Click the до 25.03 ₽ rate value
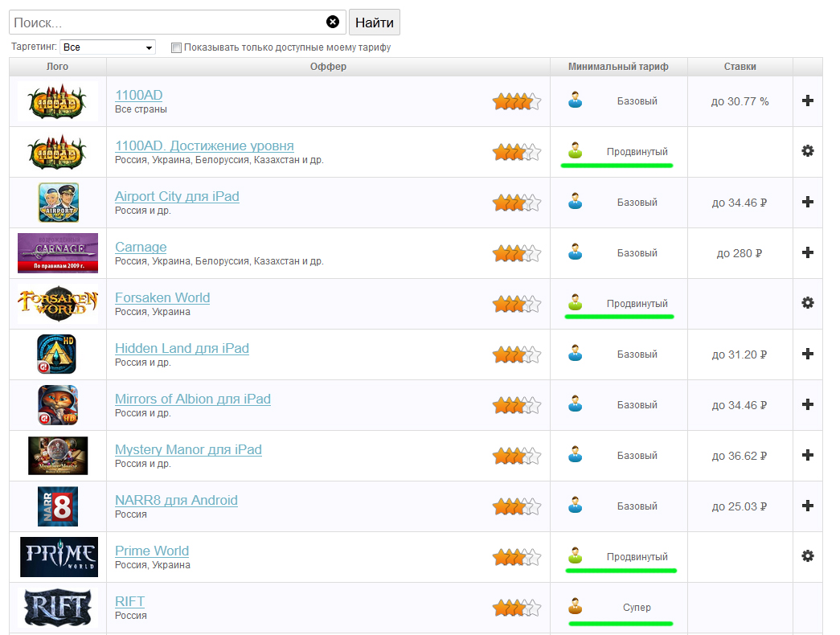Image resolution: width=840 pixels, height=635 pixels. tap(740, 506)
